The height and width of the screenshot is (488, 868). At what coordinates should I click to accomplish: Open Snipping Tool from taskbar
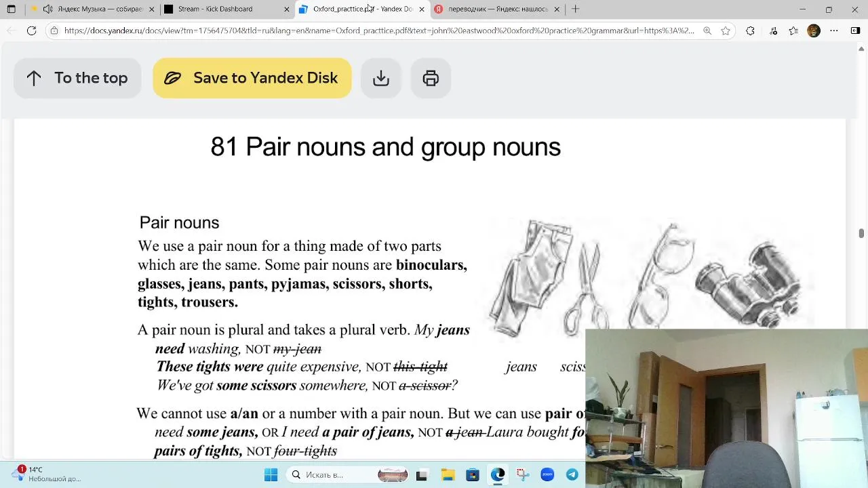[x=522, y=474]
